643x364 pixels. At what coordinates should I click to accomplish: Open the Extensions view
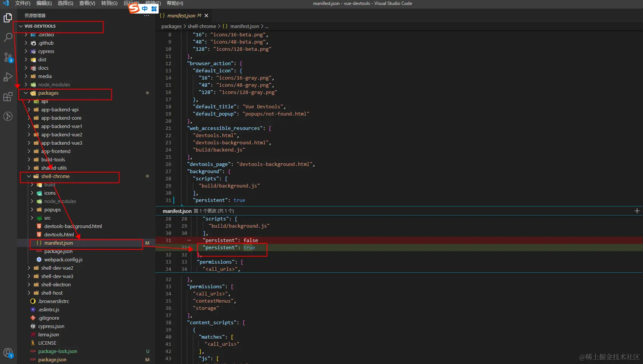(8, 97)
